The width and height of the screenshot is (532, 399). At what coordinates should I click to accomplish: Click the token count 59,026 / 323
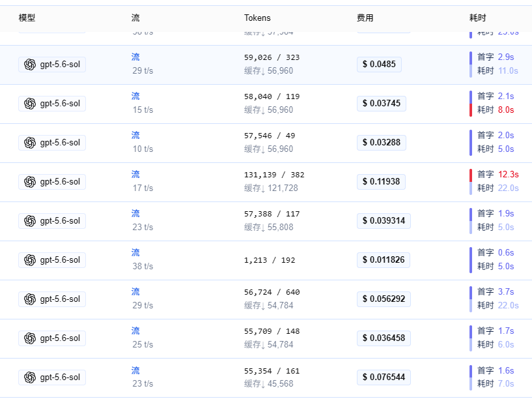pos(272,57)
